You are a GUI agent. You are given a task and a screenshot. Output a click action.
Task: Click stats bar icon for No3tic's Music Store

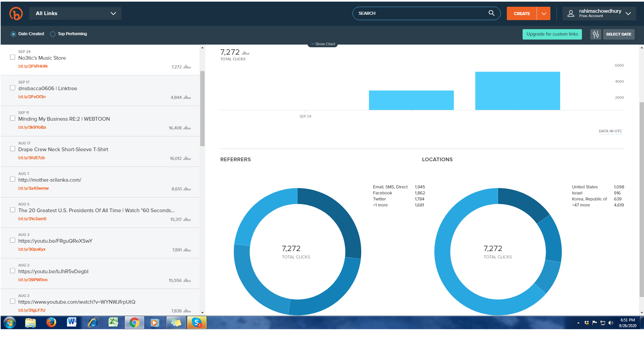(x=187, y=67)
